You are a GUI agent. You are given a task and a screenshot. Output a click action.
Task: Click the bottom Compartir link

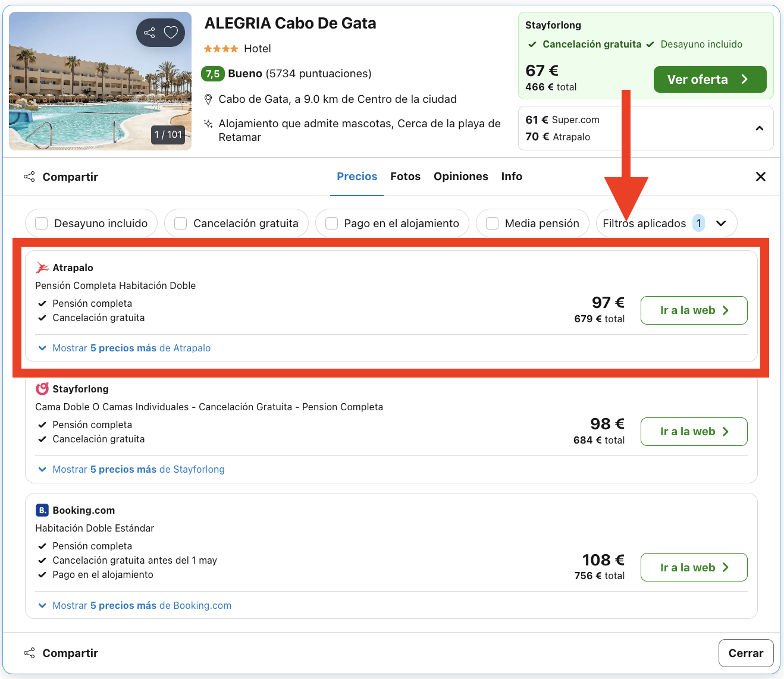[70, 653]
